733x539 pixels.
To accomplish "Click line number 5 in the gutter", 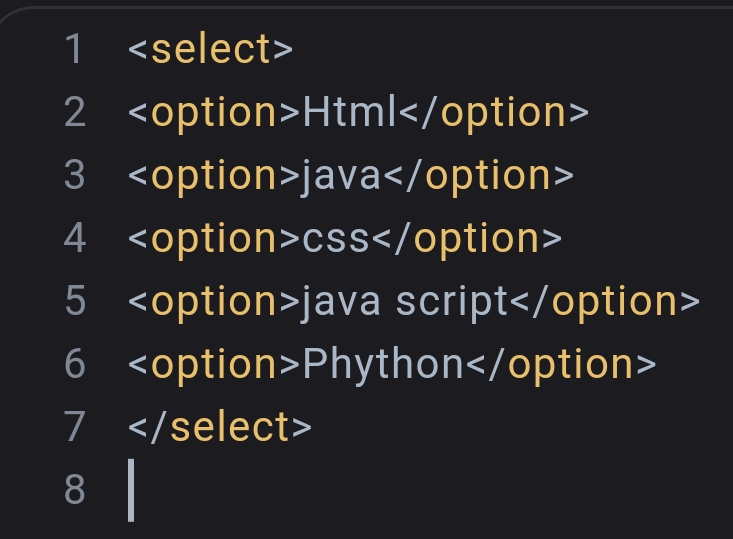I will 73,301.
